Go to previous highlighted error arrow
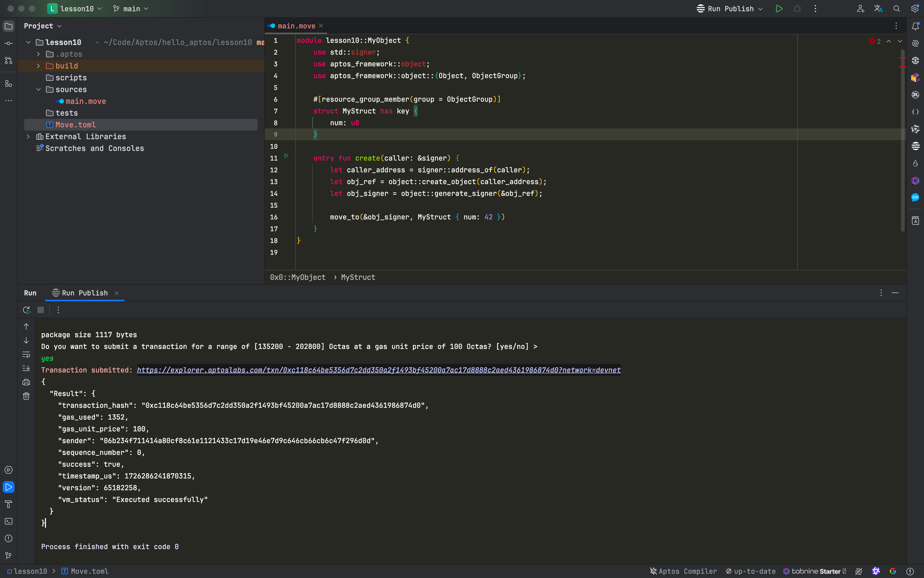Image resolution: width=924 pixels, height=578 pixels. tap(889, 41)
